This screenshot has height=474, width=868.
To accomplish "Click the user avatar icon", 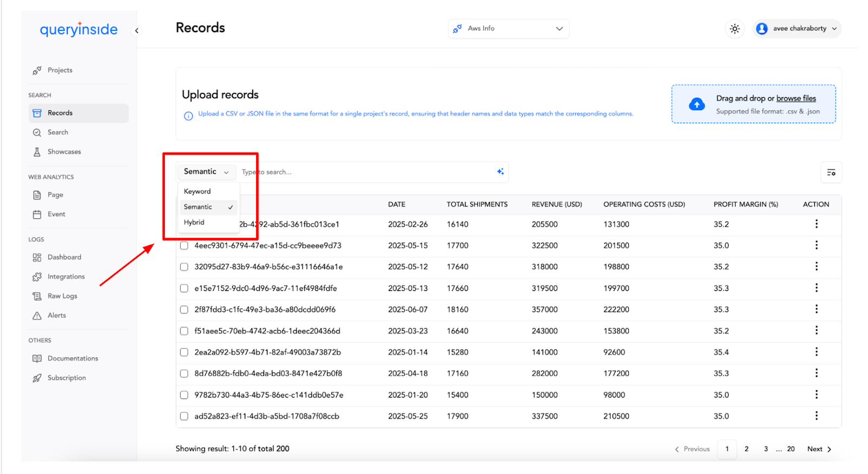I will (x=762, y=29).
